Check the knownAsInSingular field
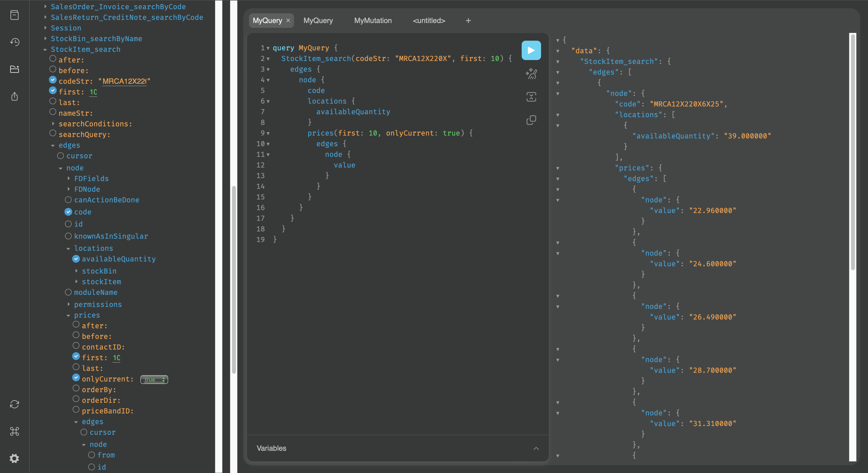Screen dimensions: 868x473 pyautogui.click(x=68, y=236)
